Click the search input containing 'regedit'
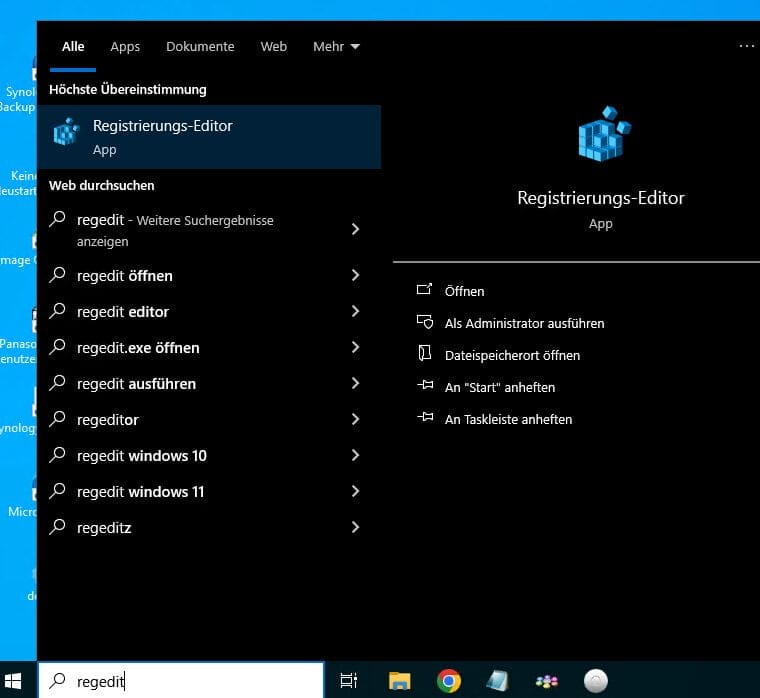 tap(190, 680)
